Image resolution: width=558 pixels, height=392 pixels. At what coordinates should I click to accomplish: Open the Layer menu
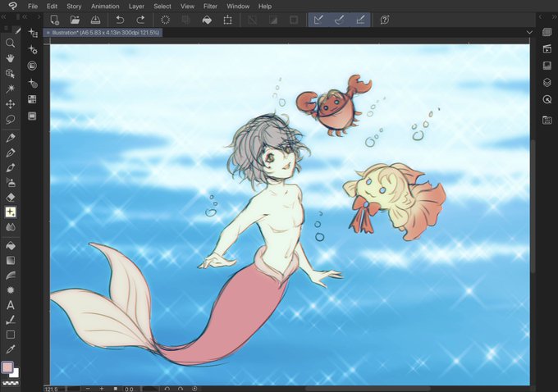(136, 6)
